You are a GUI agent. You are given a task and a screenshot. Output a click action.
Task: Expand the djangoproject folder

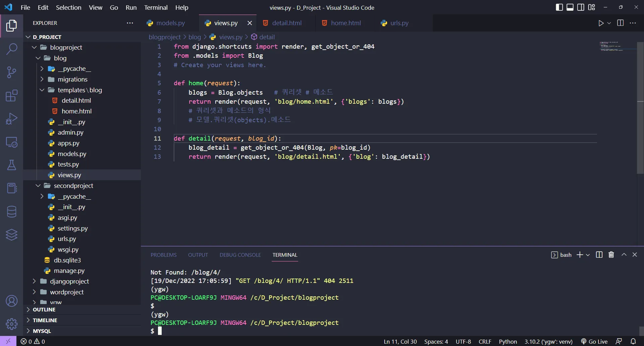tap(69, 281)
